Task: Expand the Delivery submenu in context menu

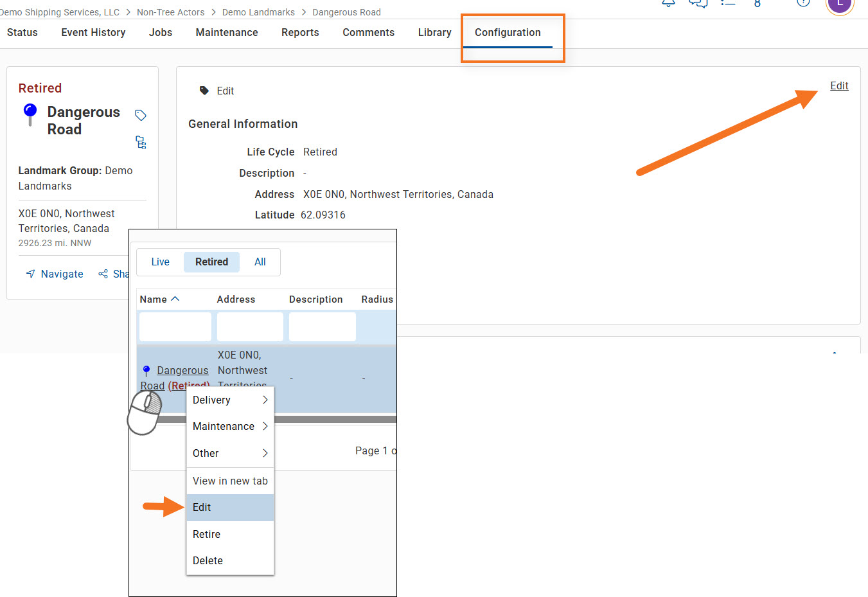Action: coord(230,400)
